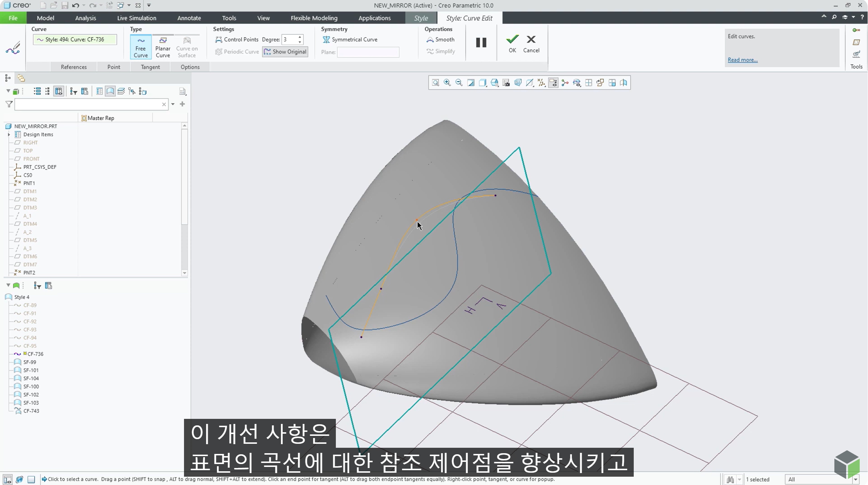The height and width of the screenshot is (485, 868).
Task: Collapse the Style tree panel triangle
Action: (8, 285)
